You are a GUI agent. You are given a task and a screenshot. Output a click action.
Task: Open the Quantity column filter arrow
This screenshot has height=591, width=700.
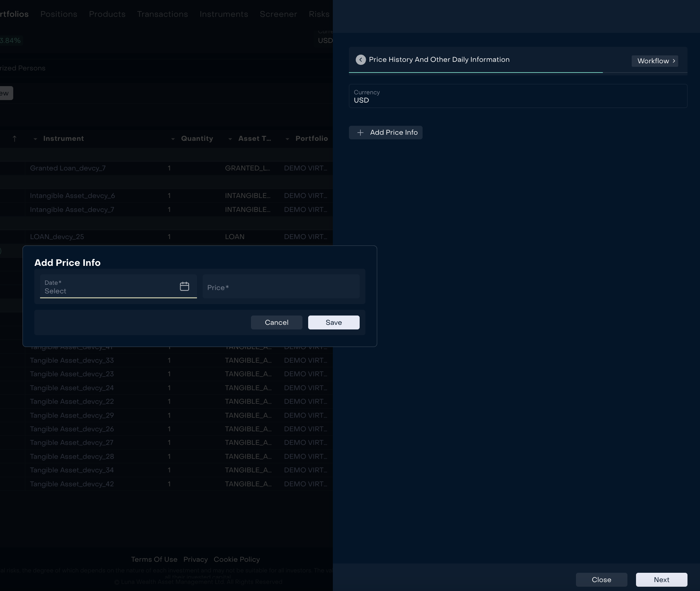(173, 139)
